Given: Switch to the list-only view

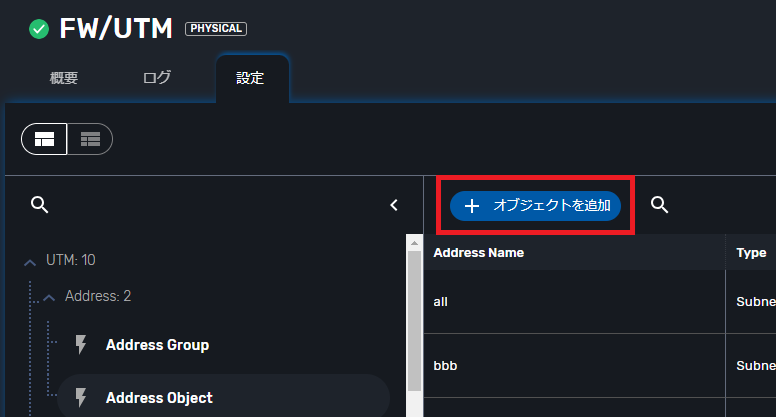Looking at the screenshot, I should coord(90,139).
